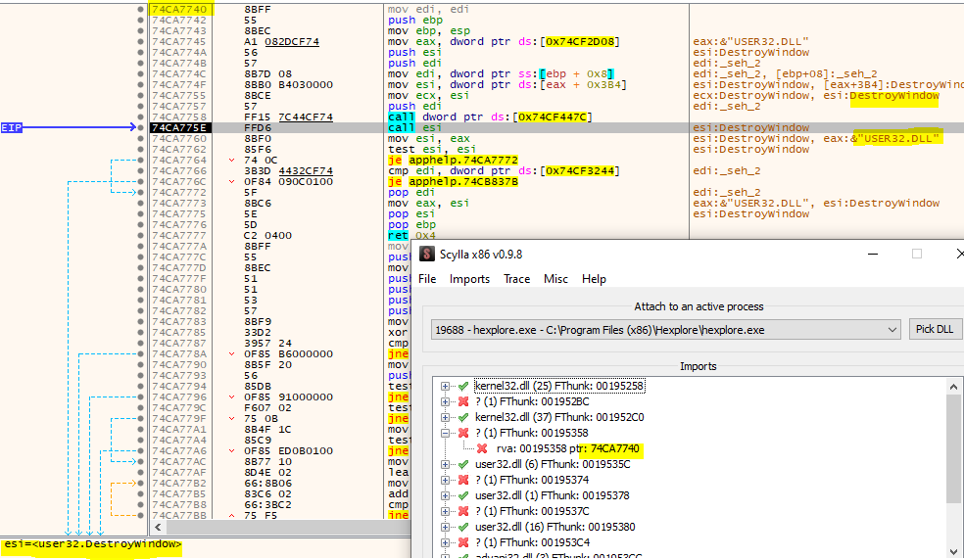
Task: Open the File menu in Scylla
Action: 427,279
